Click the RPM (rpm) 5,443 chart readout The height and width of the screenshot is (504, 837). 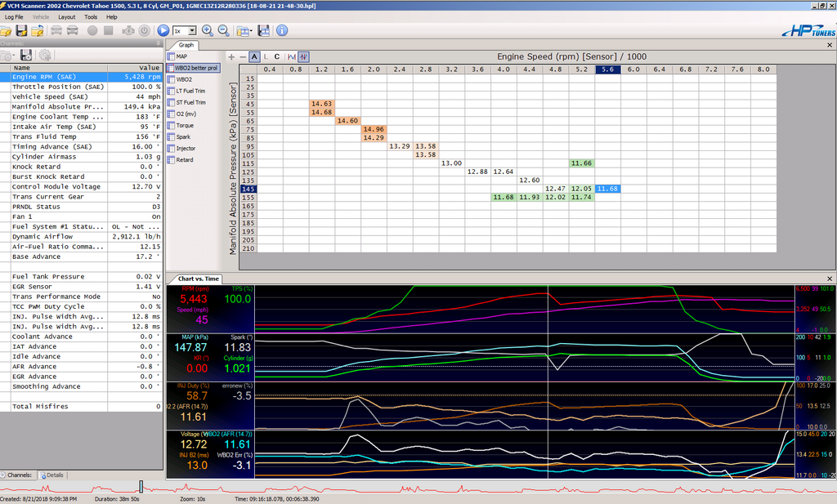(193, 296)
